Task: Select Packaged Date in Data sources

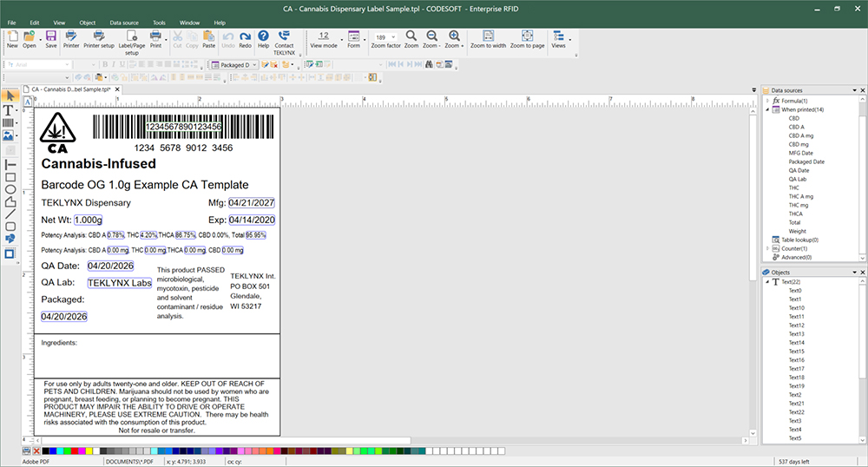Action: [806, 161]
